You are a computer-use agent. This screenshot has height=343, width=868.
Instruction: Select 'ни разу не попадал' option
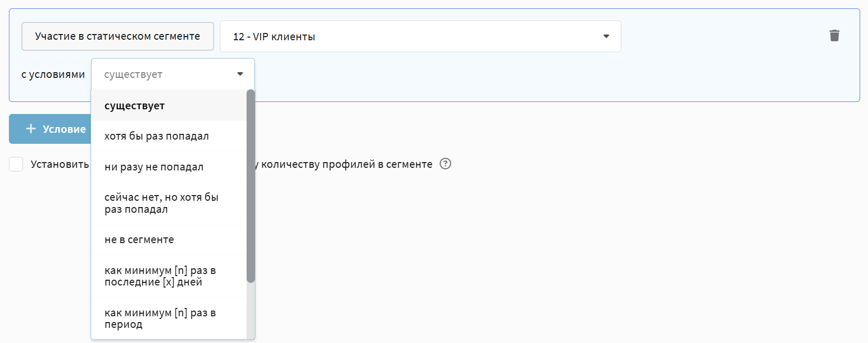[154, 167]
